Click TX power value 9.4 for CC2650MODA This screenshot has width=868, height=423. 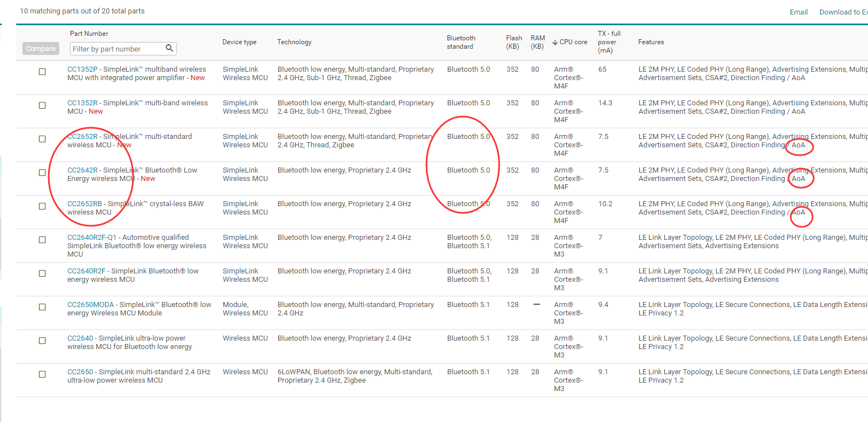point(603,305)
